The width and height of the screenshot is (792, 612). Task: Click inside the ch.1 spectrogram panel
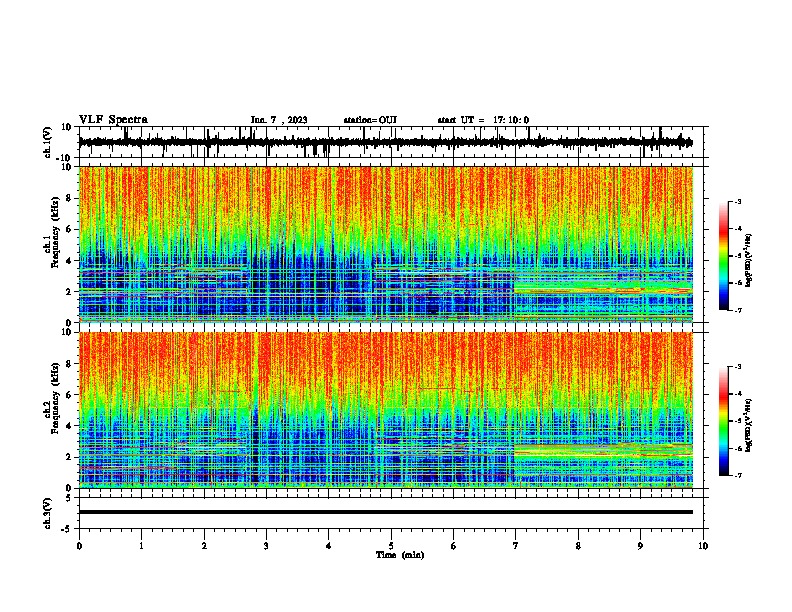(x=386, y=244)
